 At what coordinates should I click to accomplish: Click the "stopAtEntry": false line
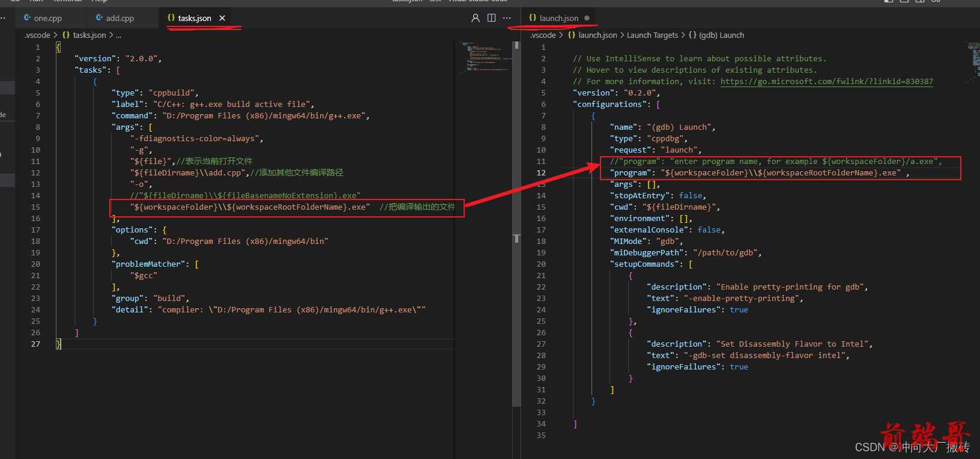[658, 196]
